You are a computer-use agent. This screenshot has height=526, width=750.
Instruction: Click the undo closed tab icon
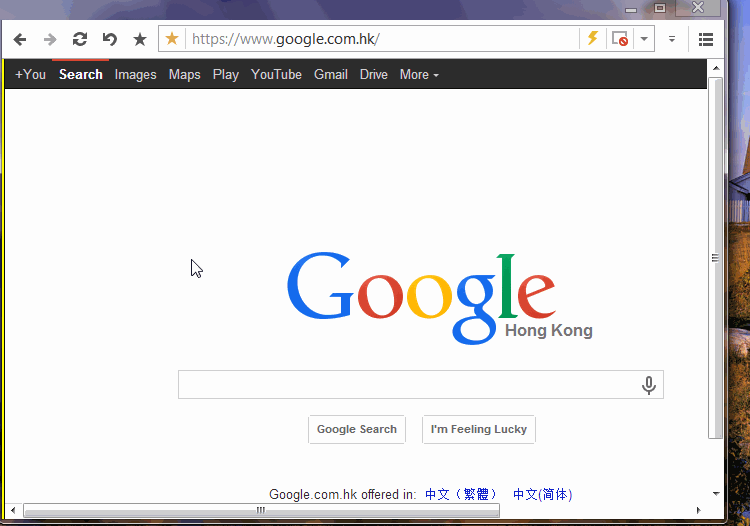(110, 39)
